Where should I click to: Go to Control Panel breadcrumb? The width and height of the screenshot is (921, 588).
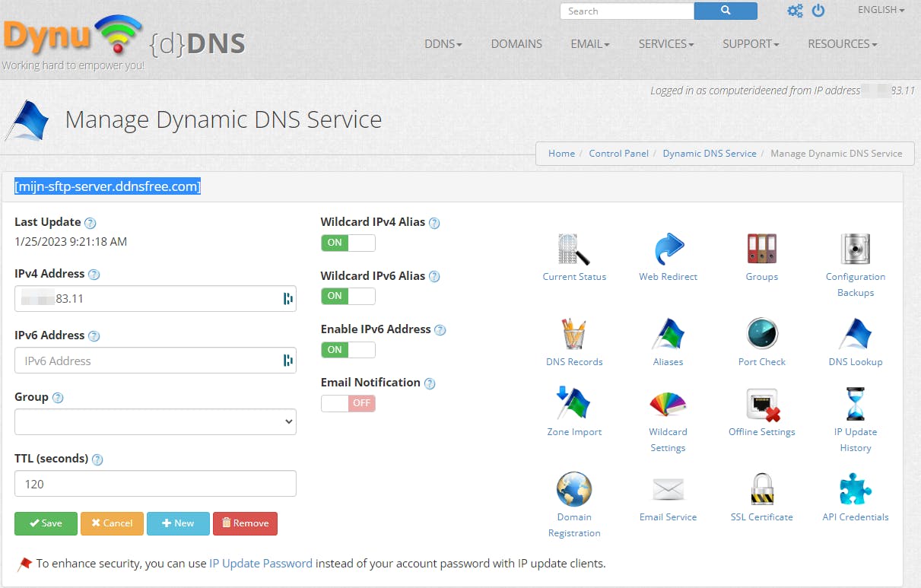click(x=619, y=153)
